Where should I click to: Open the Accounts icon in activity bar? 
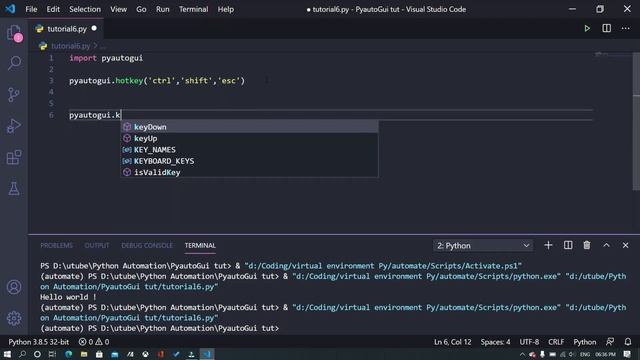(14, 287)
